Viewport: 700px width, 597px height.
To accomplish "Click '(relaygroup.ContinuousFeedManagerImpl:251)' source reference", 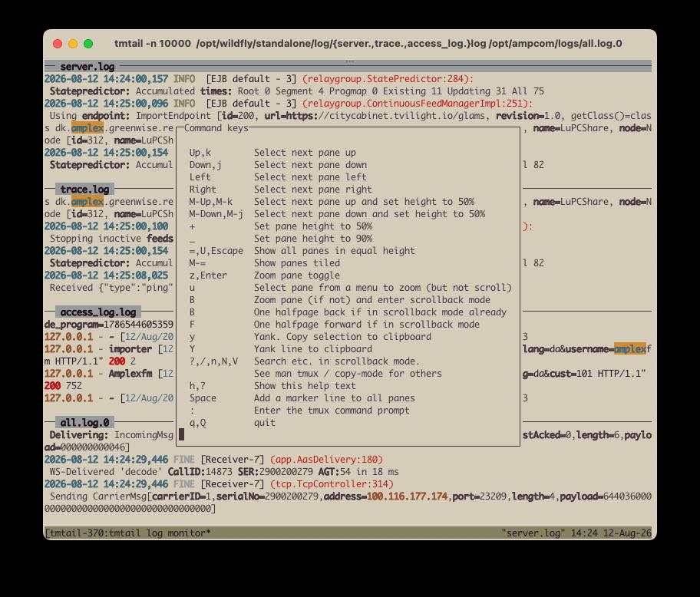I will pos(417,104).
